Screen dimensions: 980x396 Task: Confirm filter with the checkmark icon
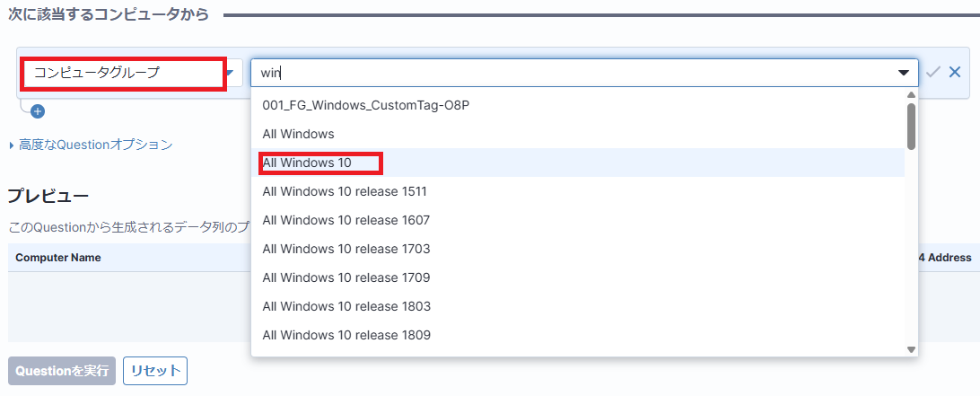(x=933, y=73)
